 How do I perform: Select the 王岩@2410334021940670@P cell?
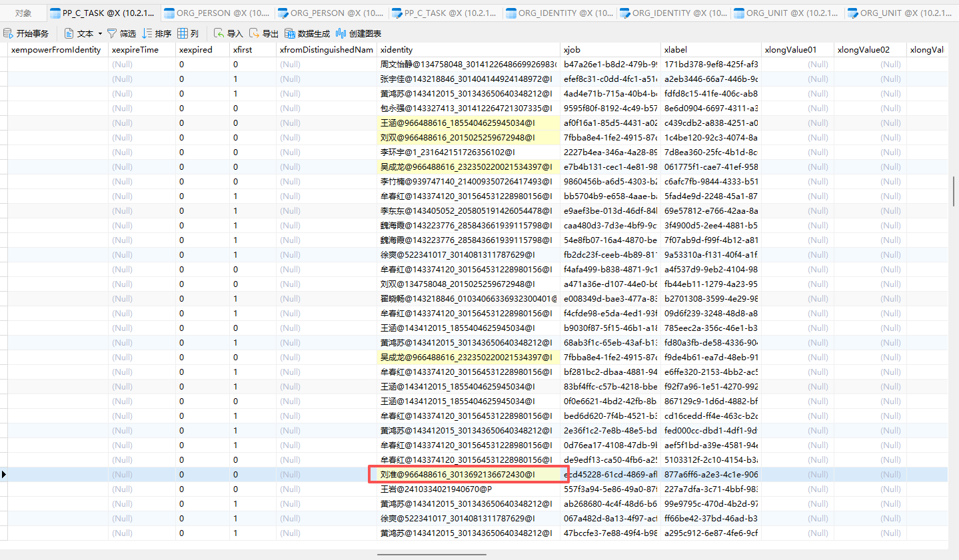[x=469, y=489]
